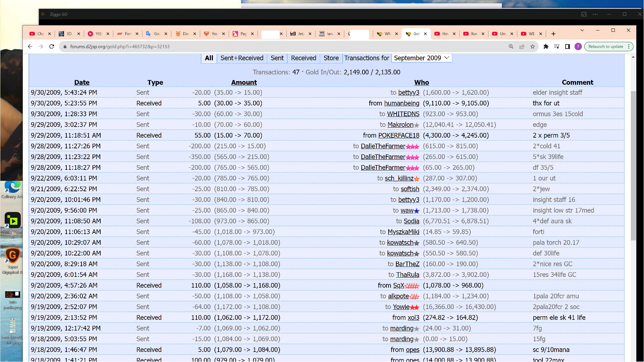This screenshot has height=362, width=644.
Task: Open the global media controls icon
Action: tap(557, 47)
